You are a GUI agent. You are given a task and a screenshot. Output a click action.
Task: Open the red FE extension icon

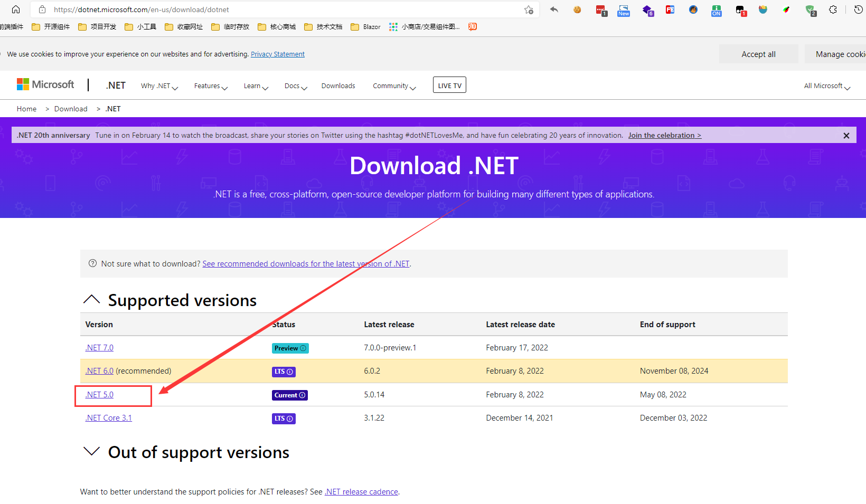point(670,9)
